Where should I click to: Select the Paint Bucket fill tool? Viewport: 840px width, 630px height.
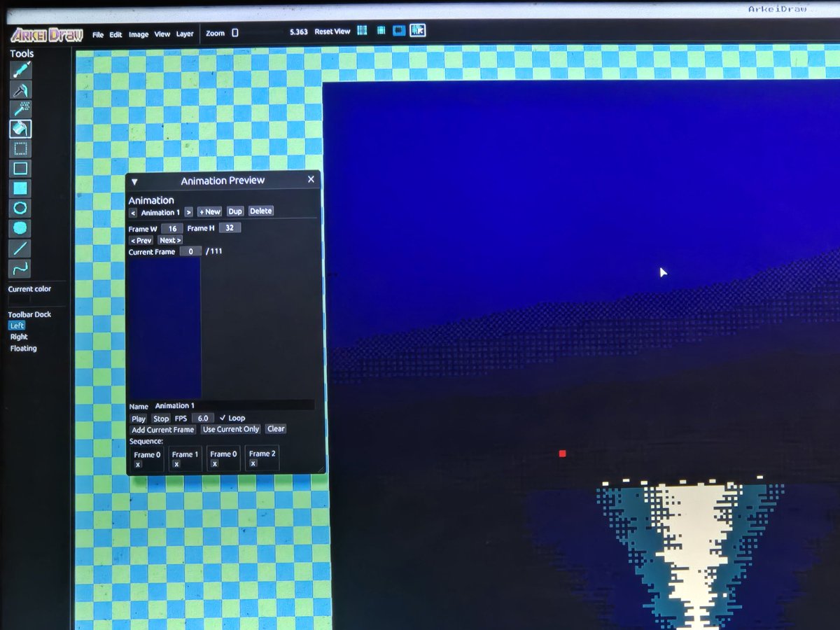(x=20, y=129)
